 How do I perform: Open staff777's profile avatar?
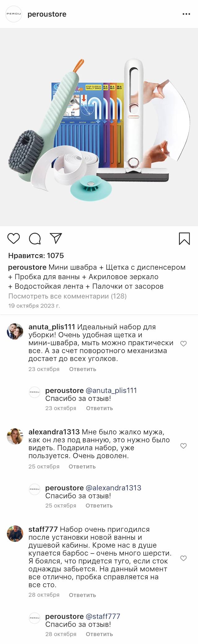pyautogui.click(x=15, y=534)
